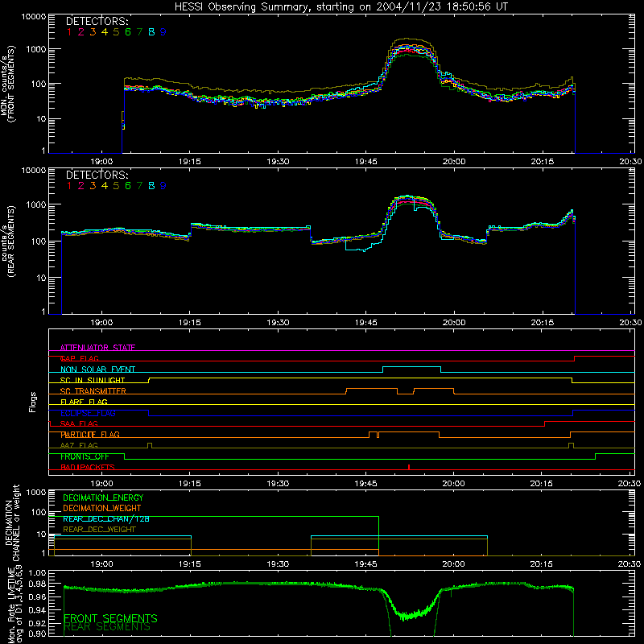Click the 10 y-axis label of the rear segments plot
The height and width of the screenshot is (644, 644).
pyautogui.click(x=41, y=278)
